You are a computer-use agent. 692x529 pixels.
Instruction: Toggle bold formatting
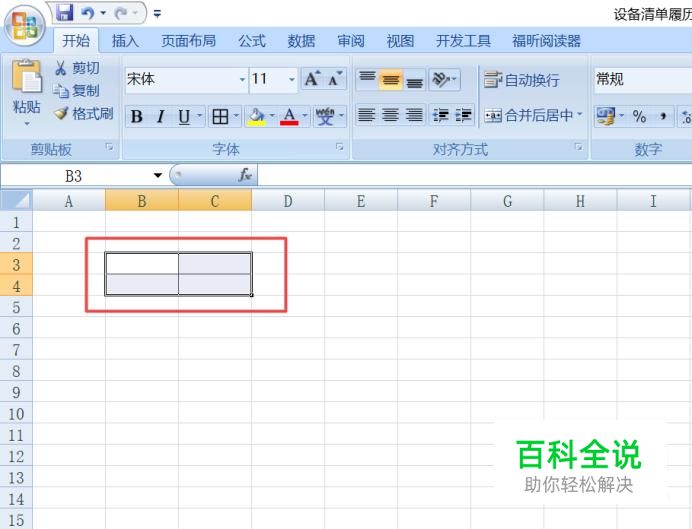tap(136, 116)
